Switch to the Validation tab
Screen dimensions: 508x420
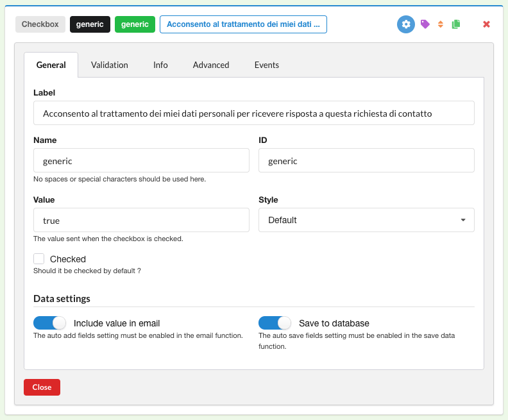pos(110,65)
